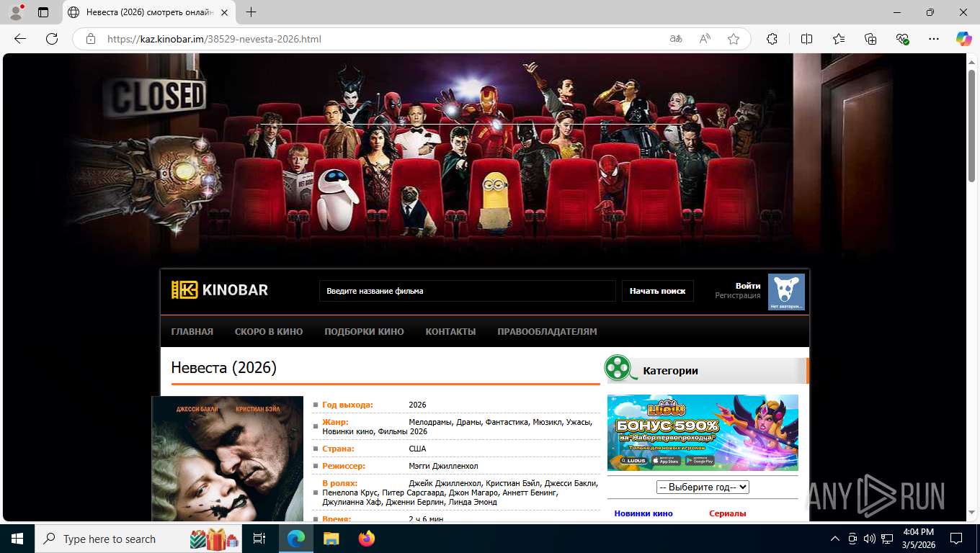Open the Сериалы category link

click(x=728, y=513)
